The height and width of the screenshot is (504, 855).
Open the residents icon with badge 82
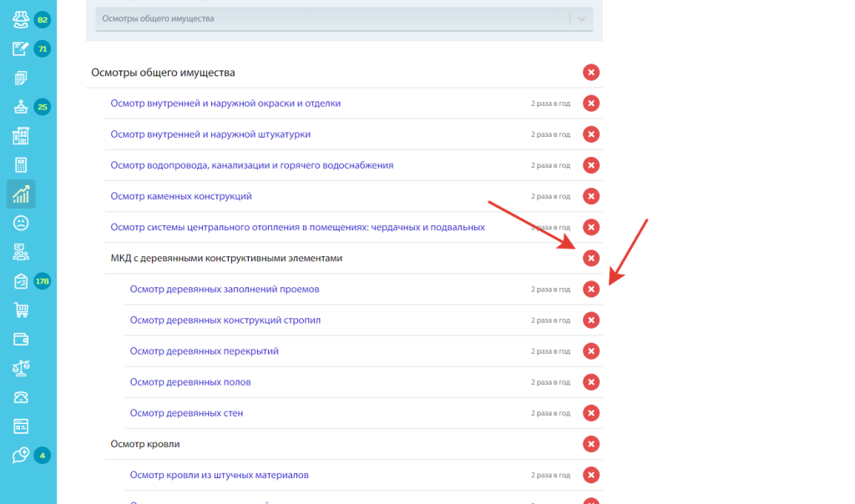tap(21, 20)
